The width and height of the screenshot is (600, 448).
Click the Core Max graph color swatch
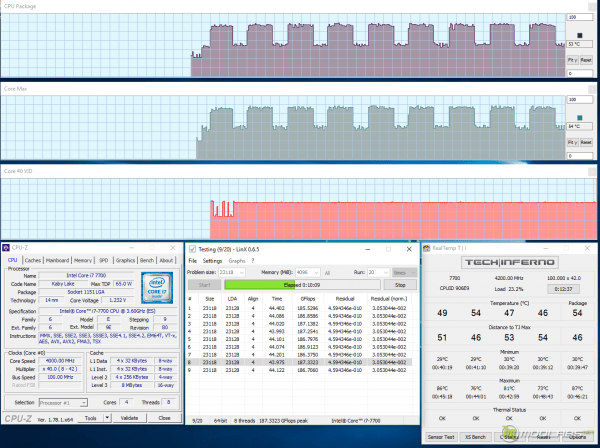(x=580, y=117)
